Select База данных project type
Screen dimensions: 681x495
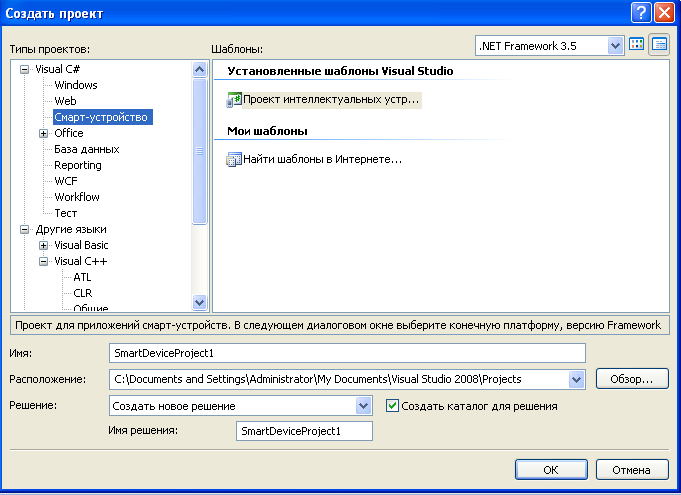pos(86,149)
